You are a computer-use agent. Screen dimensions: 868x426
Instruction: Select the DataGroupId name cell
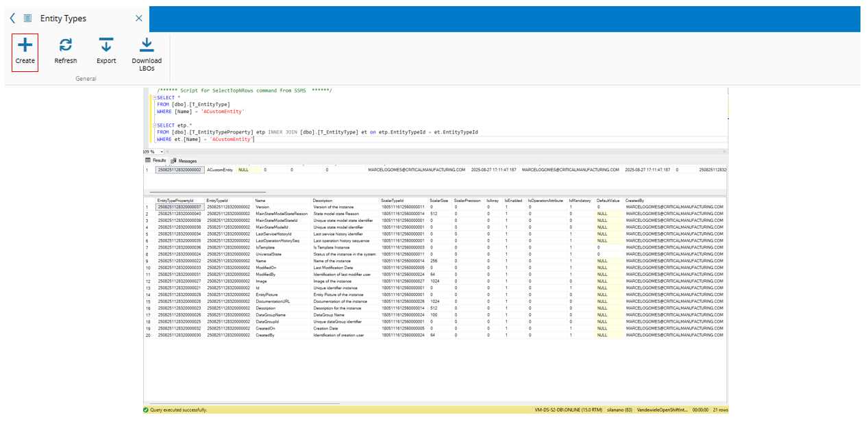[x=282, y=321]
